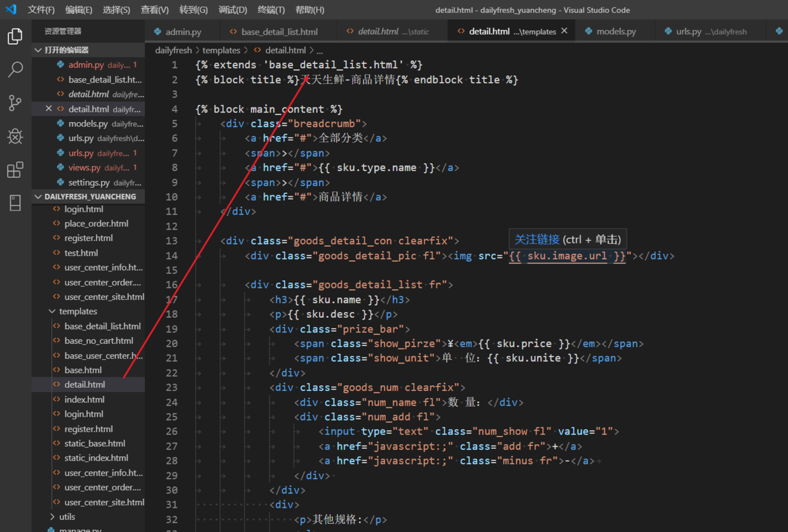Open user_center_site.html above templates folder
Viewport: 788px width, 532px height.
(x=88, y=297)
